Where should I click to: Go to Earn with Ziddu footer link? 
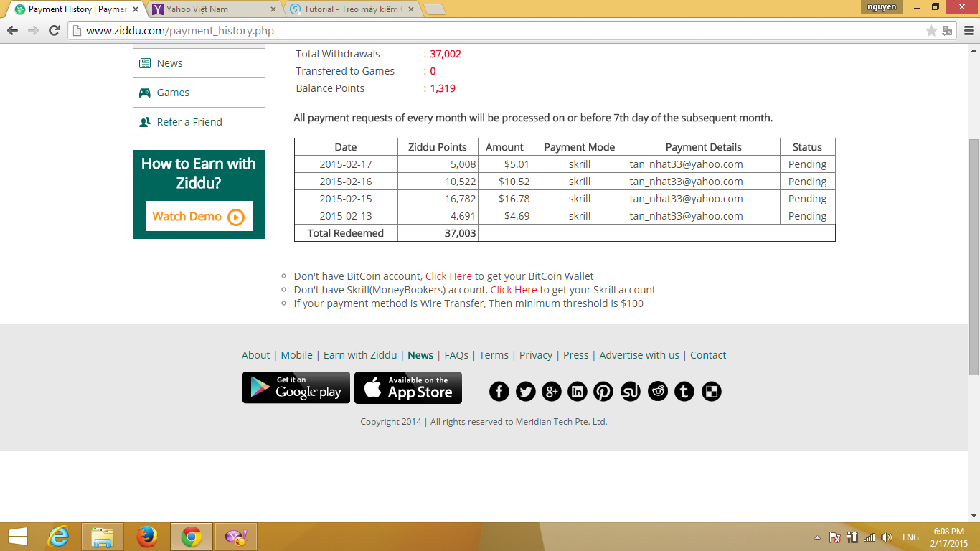tap(360, 355)
